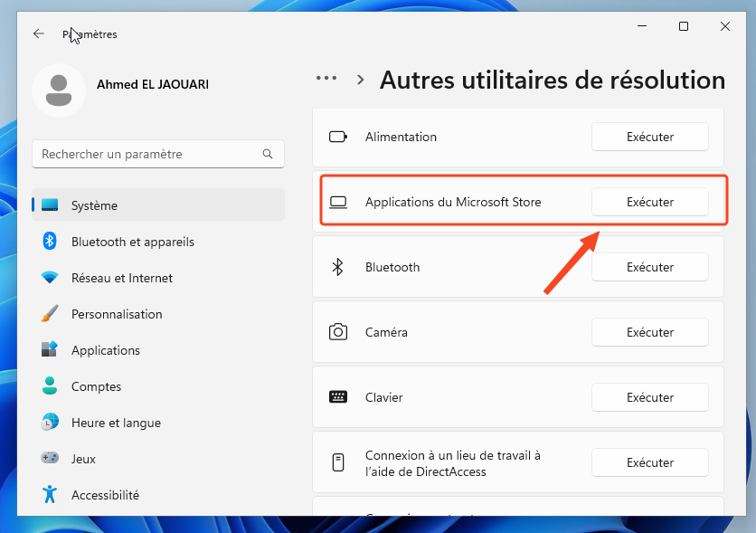
Task: Execute the Clavier troubleshooter
Action: [649, 397]
